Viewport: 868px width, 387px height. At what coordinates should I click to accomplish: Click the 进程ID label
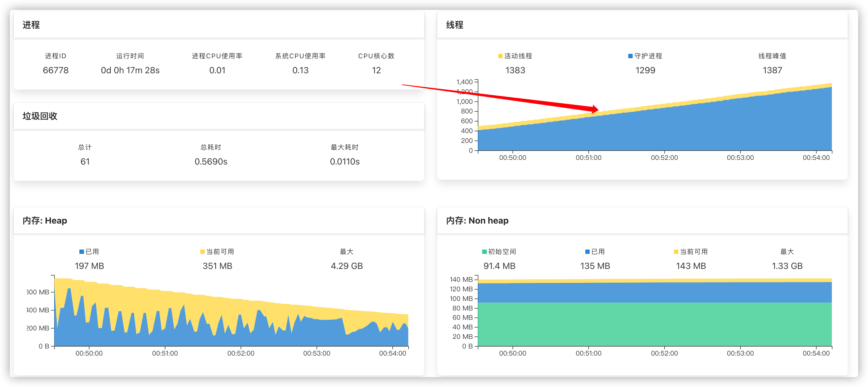click(56, 56)
